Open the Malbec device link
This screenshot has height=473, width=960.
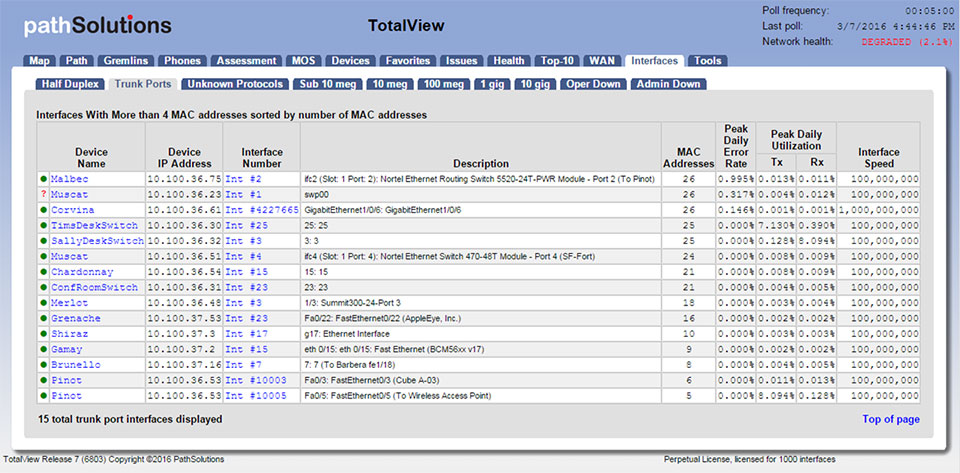click(x=69, y=179)
